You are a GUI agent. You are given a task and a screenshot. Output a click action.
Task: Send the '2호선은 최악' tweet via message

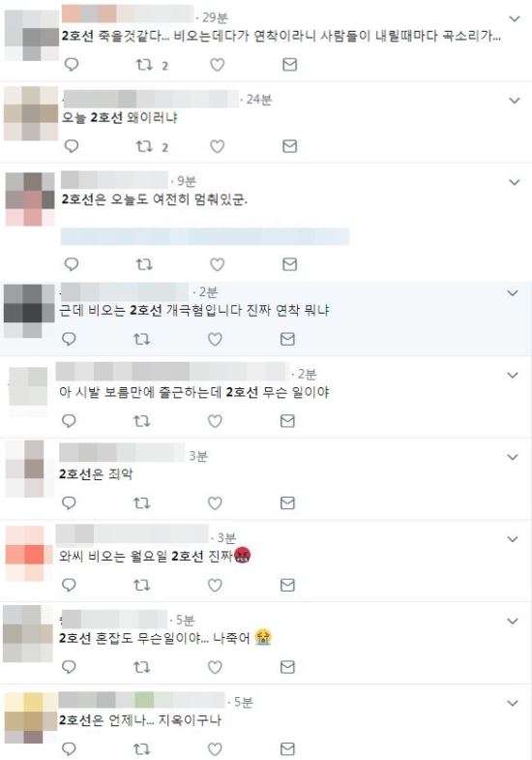pyautogui.click(x=287, y=503)
